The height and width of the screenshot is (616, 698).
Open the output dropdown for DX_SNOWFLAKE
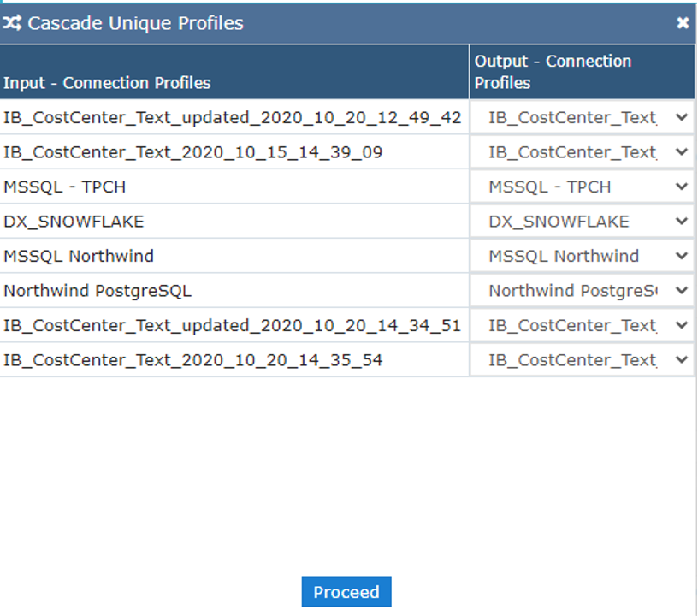(x=680, y=221)
